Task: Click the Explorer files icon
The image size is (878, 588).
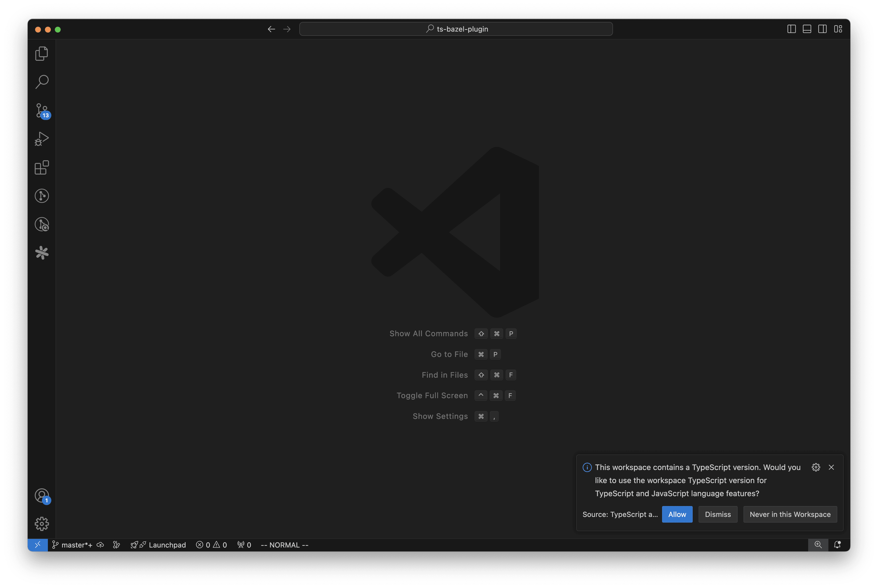Action: pyautogui.click(x=42, y=53)
